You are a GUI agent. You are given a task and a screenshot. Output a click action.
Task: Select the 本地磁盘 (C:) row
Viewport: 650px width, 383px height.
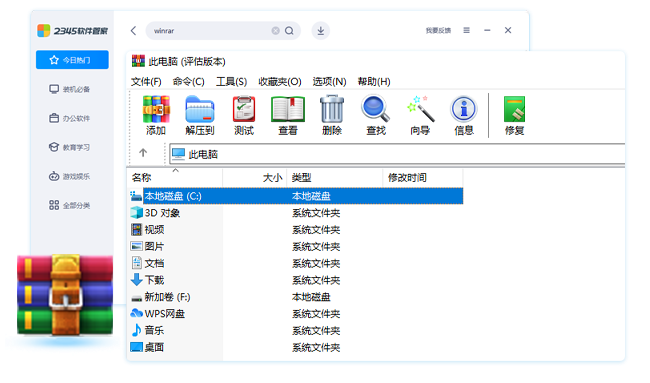[x=296, y=196]
